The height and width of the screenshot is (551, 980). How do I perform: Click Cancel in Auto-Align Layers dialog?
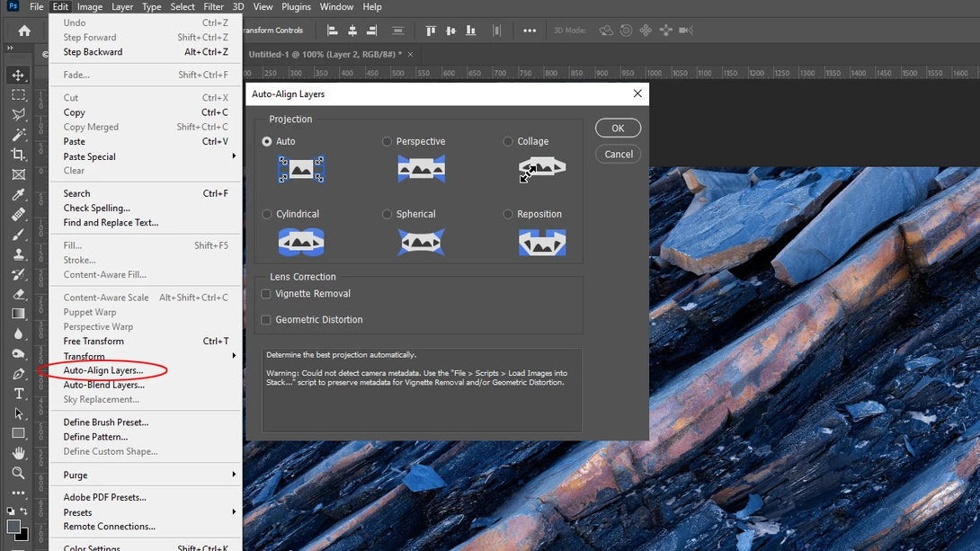(x=618, y=155)
